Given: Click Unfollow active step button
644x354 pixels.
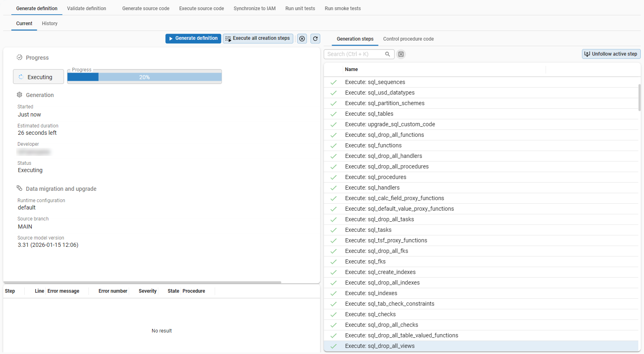Looking at the screenshot, I should point(611,54).
